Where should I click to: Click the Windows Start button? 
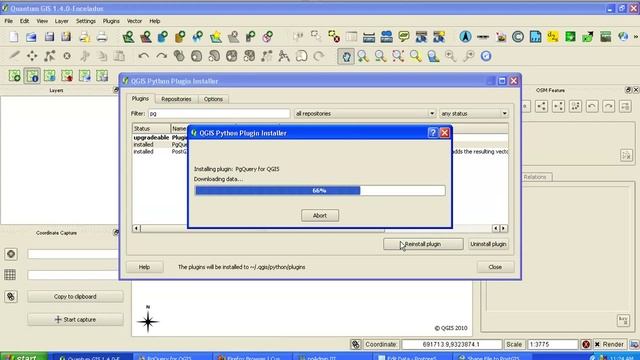pyautogui.click(x=23, y=357)
